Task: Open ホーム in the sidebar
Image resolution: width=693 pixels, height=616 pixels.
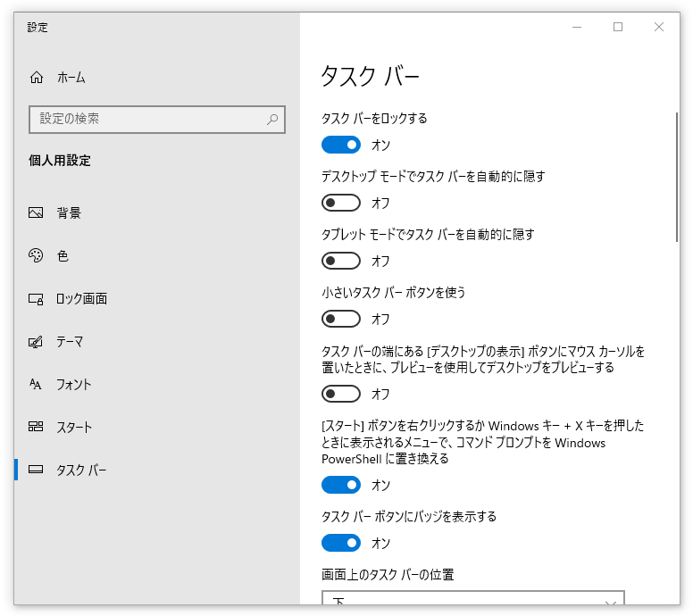Action: 157,78
